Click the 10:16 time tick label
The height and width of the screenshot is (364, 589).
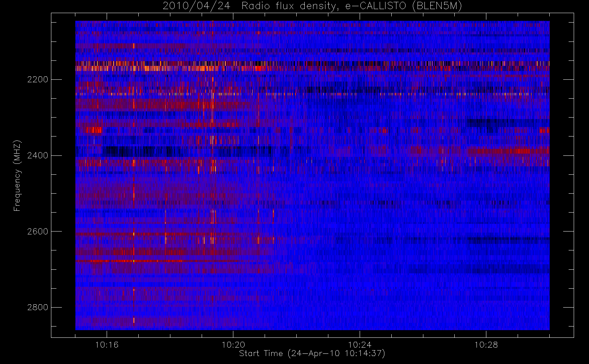(107, 345)
